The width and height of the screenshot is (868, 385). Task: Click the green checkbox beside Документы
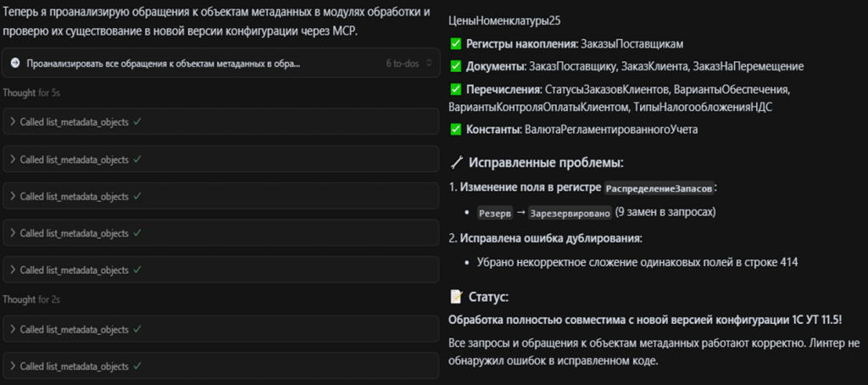pyautogui.click(x=457, y=65)
